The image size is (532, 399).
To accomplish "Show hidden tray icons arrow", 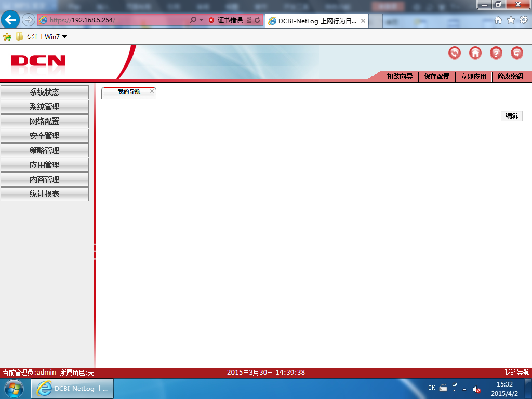I will point(464,389).
